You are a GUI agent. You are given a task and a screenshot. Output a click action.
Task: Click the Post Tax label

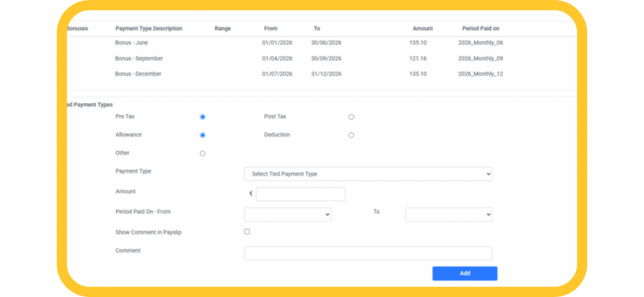[275, 117]
